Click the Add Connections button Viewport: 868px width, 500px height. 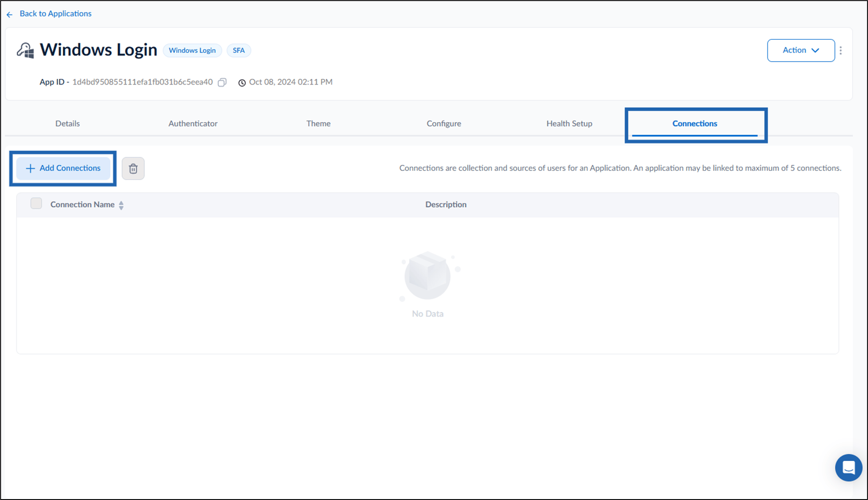[63, 168]
